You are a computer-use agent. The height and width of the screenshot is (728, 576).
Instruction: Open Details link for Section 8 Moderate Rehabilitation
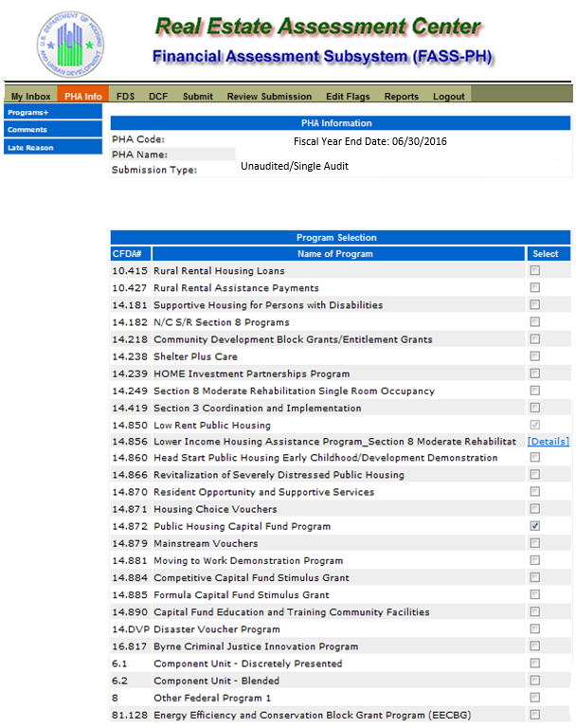[x=548, y=442]
